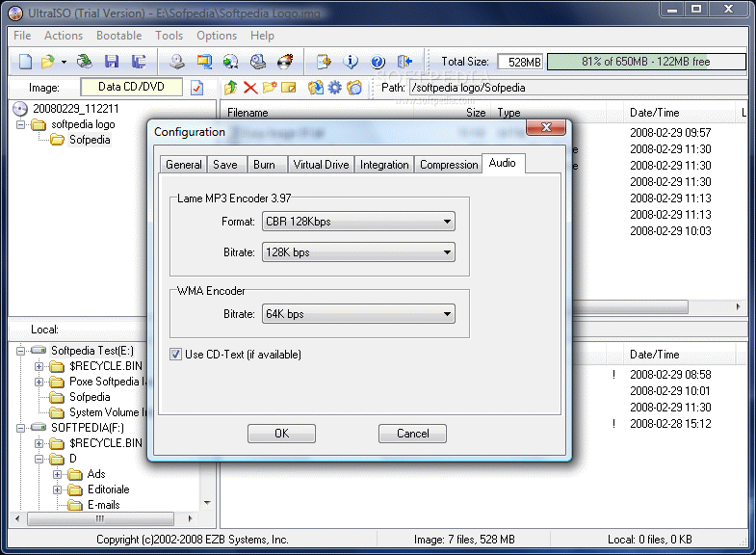756x555 pixels.
Task: Click the Convert image disc icon
Action: point(230,62)
